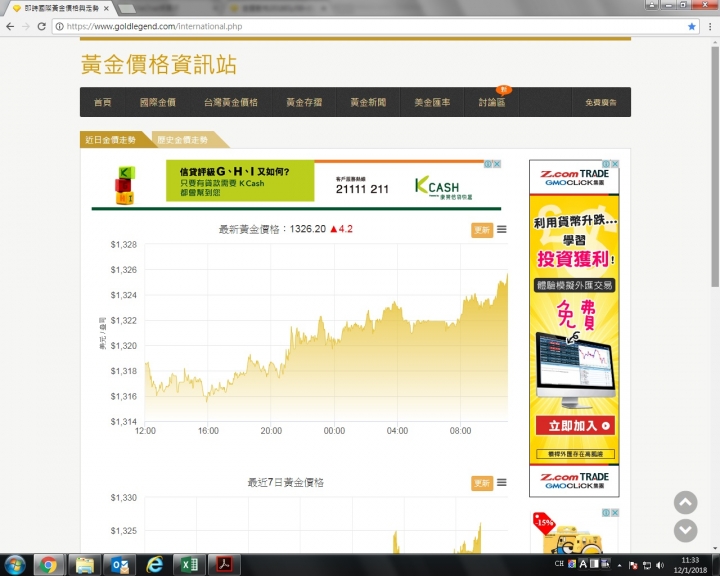The height and width of the screenshot is (576, 720).
Task: Open the 討論區 nav item
Action: 492,102
